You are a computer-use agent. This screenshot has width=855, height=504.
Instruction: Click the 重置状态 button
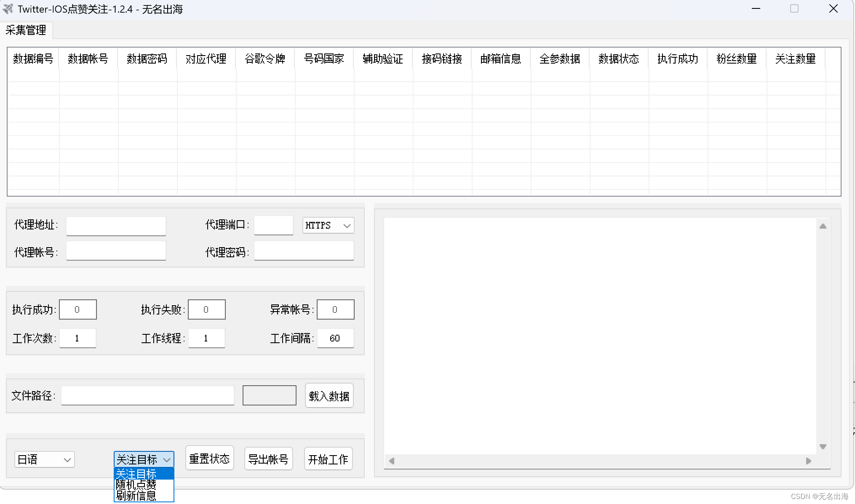coord(209,459)
